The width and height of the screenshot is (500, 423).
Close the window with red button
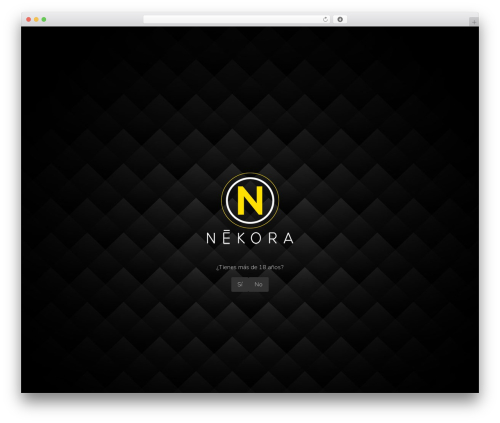[29, 19]
